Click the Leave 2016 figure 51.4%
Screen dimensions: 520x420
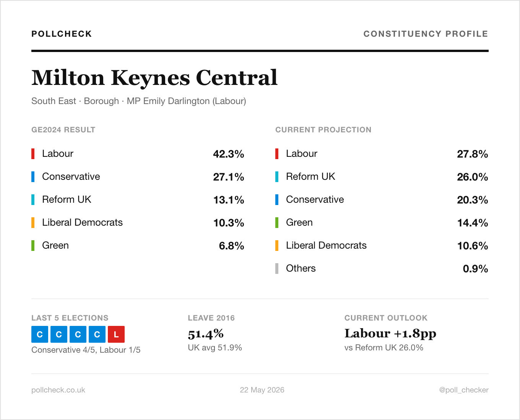click(206, 334)
